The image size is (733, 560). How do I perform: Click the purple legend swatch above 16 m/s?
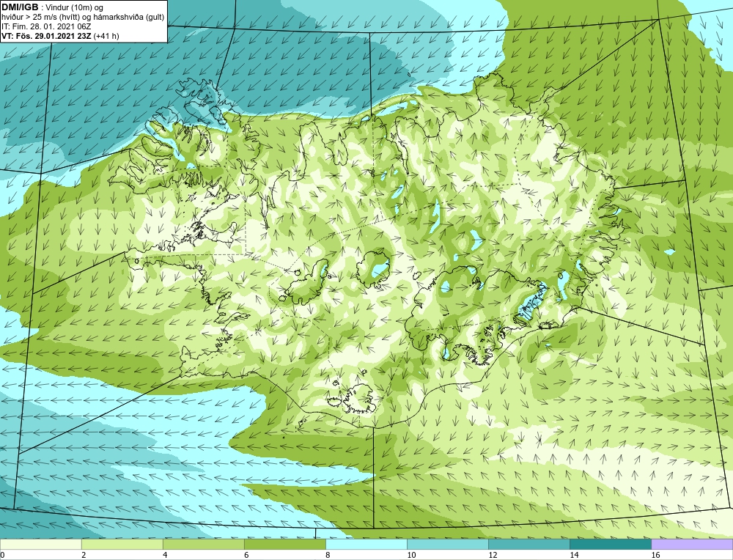(692, 544)
